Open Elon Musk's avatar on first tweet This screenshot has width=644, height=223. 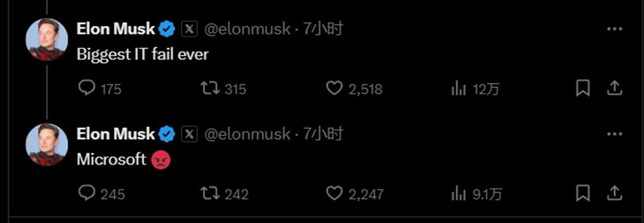click(47, 40)
